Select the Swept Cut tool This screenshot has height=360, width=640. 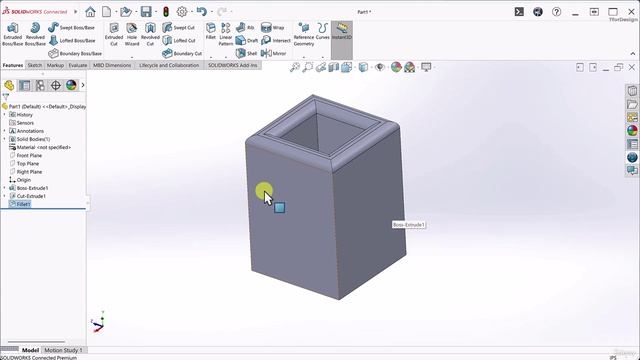[178, 27]
